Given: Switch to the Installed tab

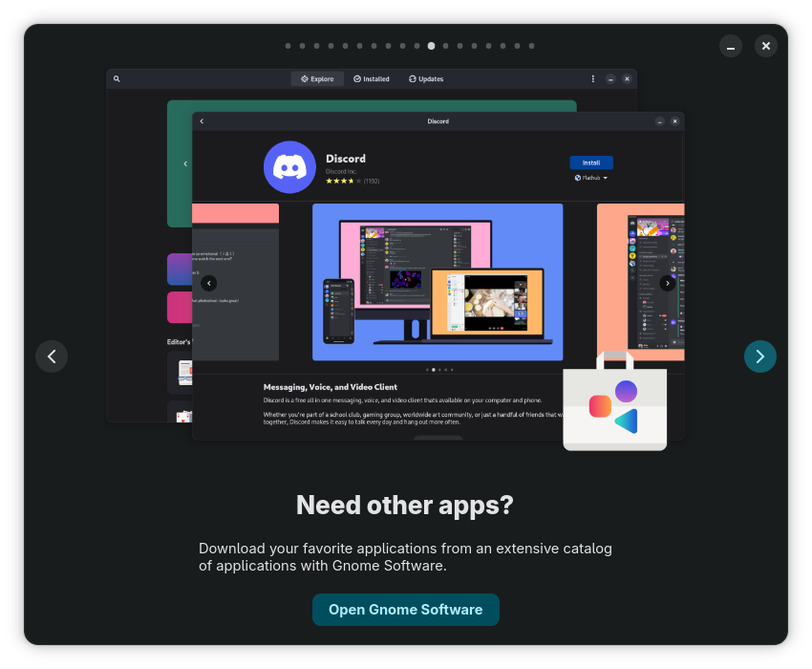Looking at the screenshot, I should click(x=372, y=79).
